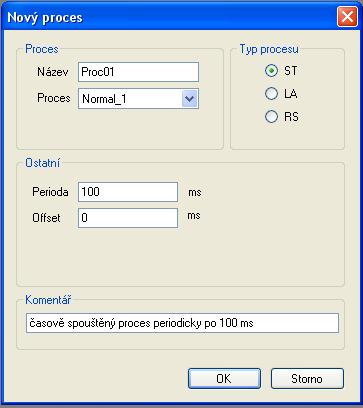Click the Perioda label text

[x=50, y=192]
